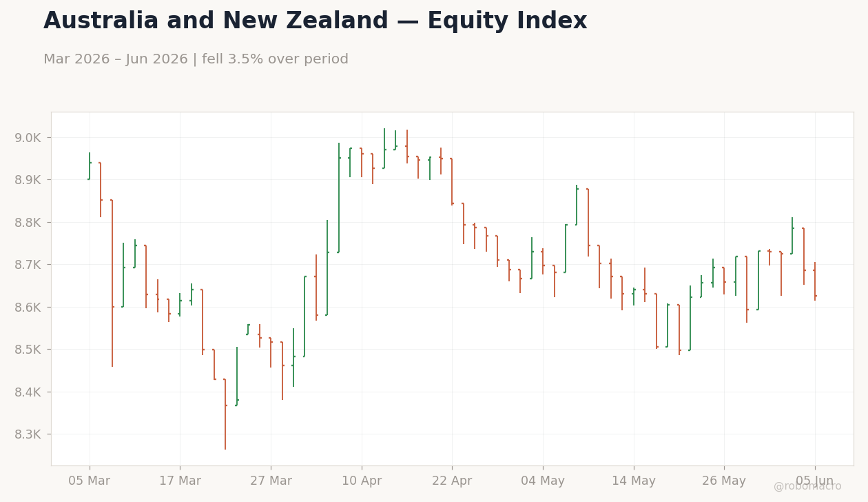Click the last red bar at 05 Jun
The width and height of the screenshot is (868, 502).
(x=815, y=281)
